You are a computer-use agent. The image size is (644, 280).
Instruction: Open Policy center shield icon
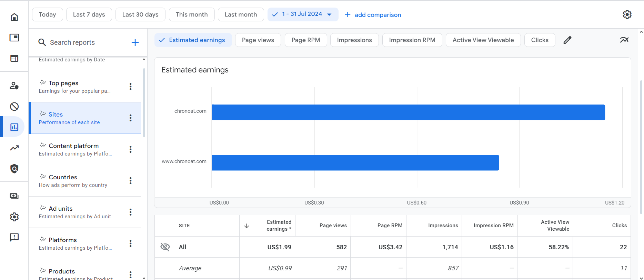click(x=14, y=169)
